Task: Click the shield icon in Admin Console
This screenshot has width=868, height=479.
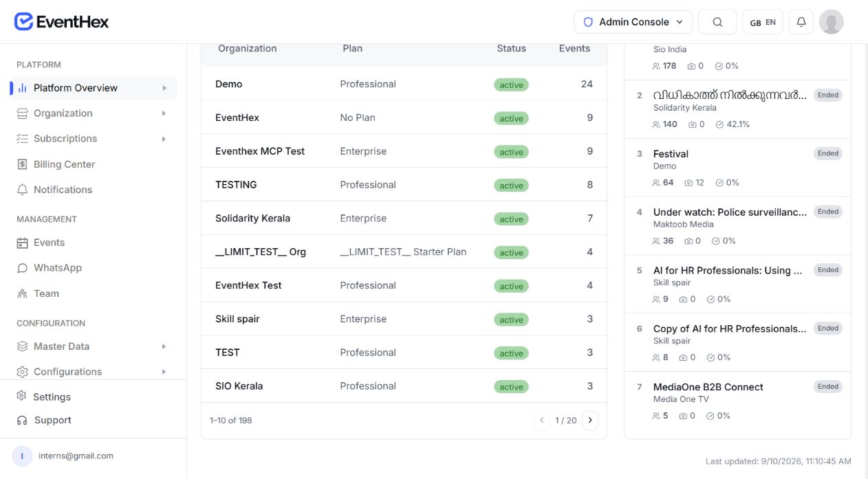Action: click(588, 22)
